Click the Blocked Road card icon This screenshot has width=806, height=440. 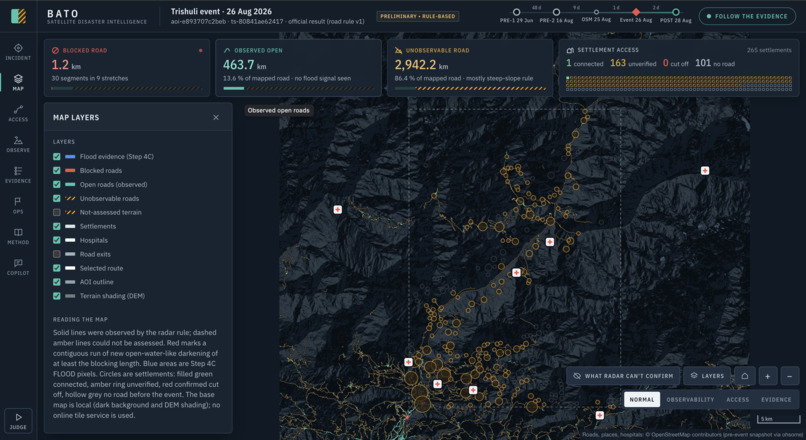[55, 50]
